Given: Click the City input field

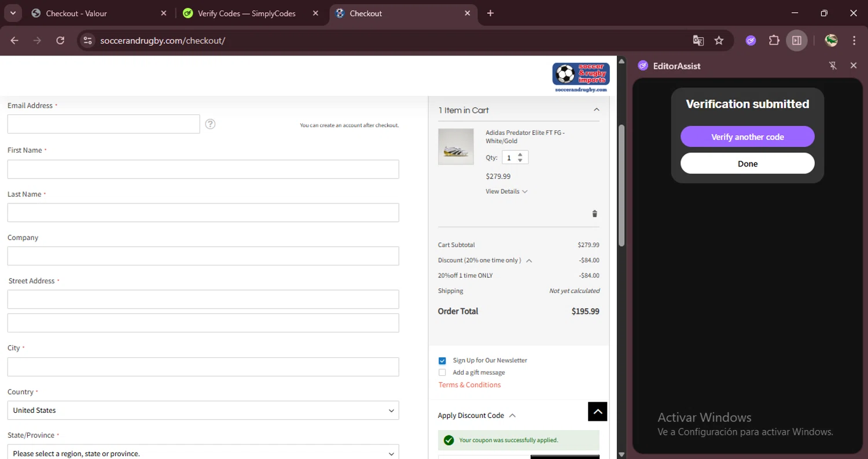Looking at the screenshot, I should tap(203, 367).
